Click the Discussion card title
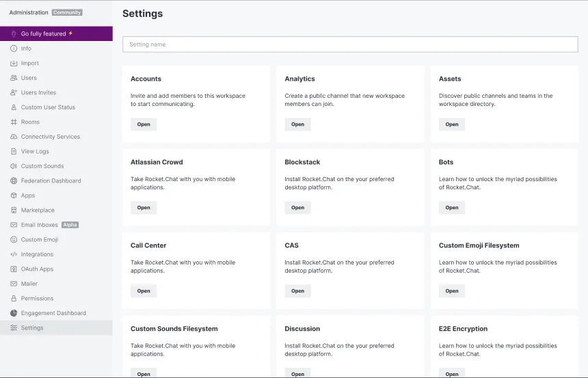588x378 pixels. point(302,329)
